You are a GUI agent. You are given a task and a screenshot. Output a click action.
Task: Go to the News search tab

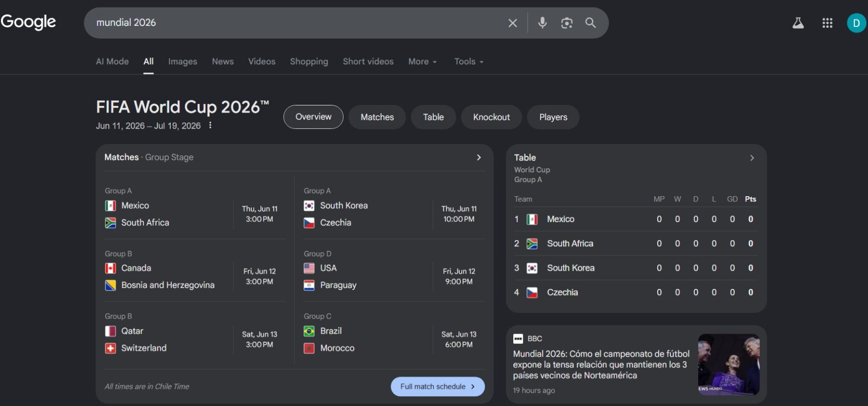pos(223,61)
